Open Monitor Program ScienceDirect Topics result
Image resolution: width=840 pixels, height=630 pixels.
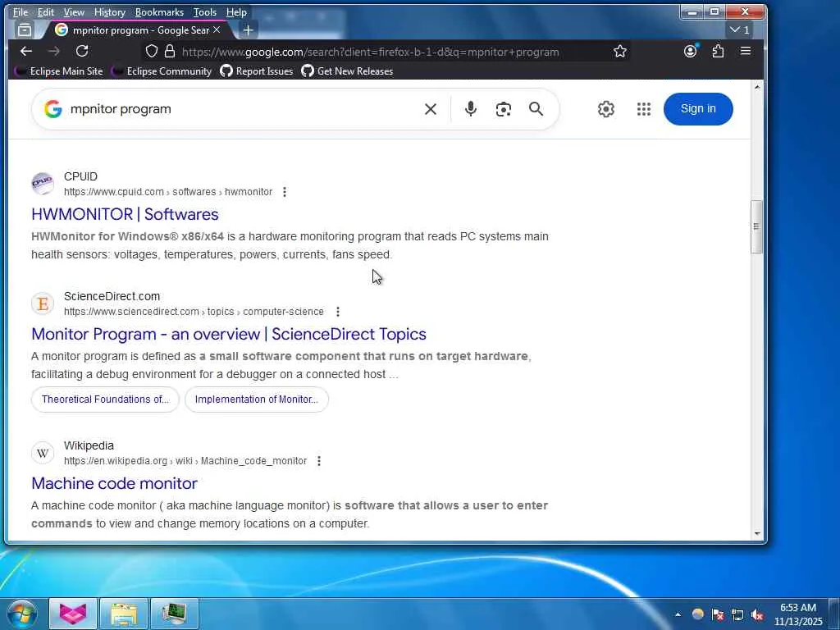(x=229, y=335)
